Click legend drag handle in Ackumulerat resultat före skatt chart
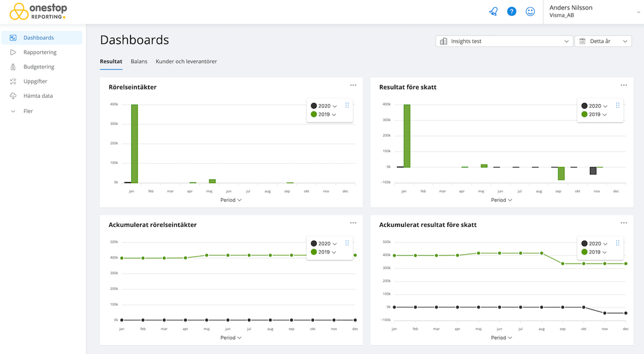 [x=618, y=243]
